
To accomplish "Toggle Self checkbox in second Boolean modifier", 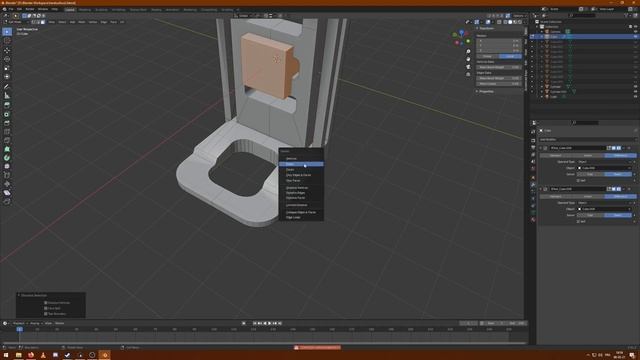I will [x=578, y=221].
